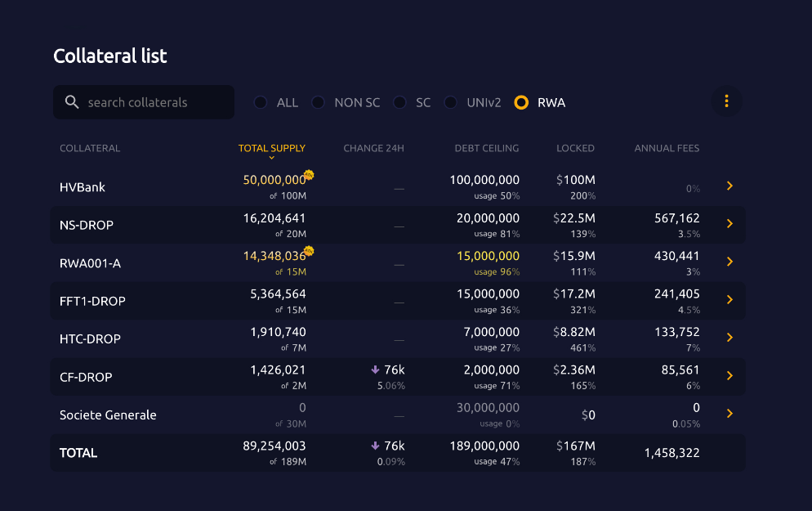
Task: Click HTC-DROP supply 1,910,740
Action: click(278, 332)
